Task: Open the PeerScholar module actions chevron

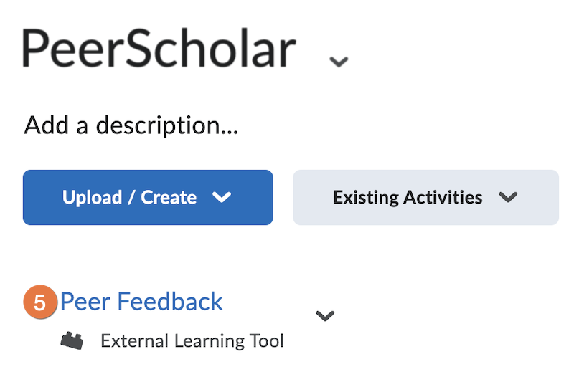Action: (x=339, y=62)
